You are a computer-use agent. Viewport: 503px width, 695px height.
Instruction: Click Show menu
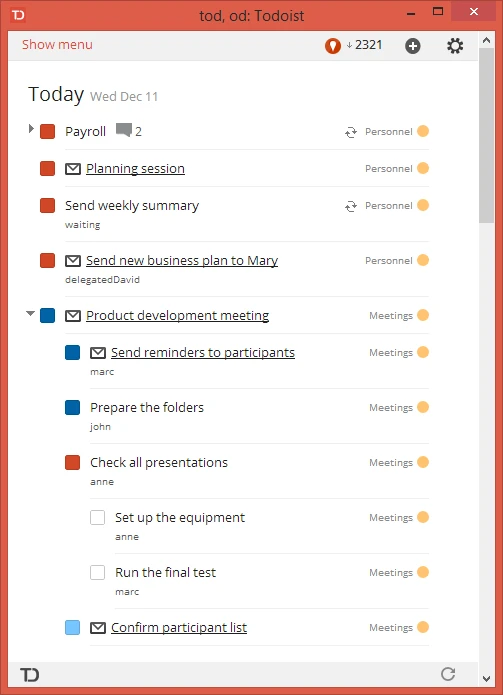click(57, 44)
